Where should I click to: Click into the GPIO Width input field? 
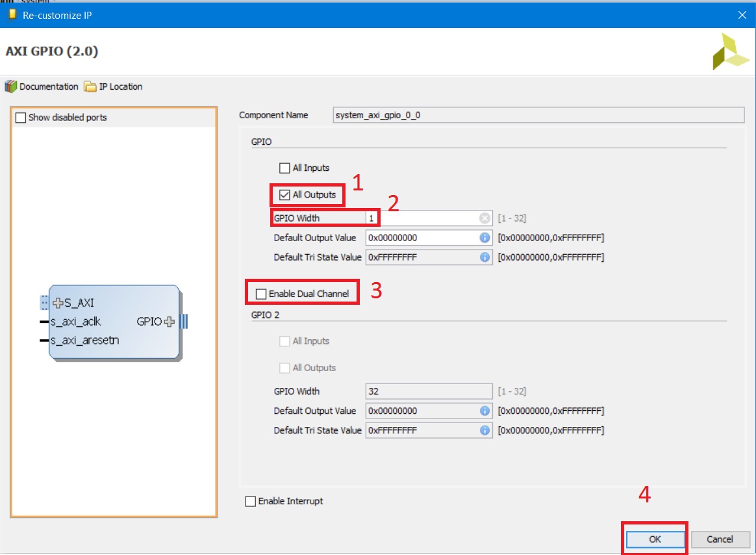click(422, 218)
